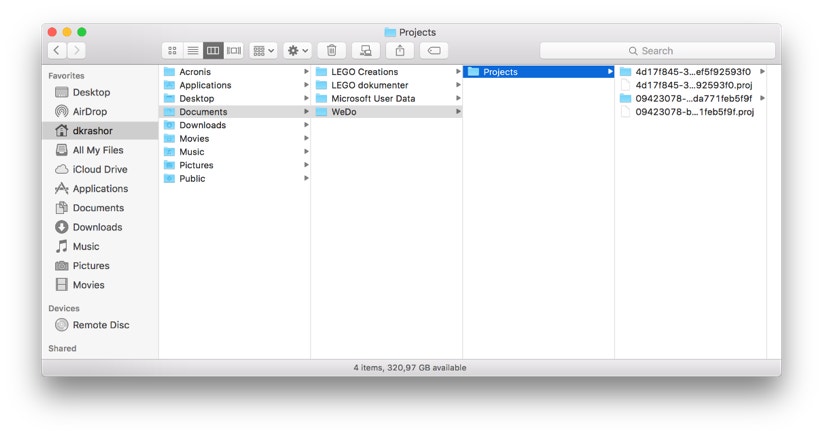Screen dimensions: 823x436
Task: Click in the Search field
Action: pos(657,50)
